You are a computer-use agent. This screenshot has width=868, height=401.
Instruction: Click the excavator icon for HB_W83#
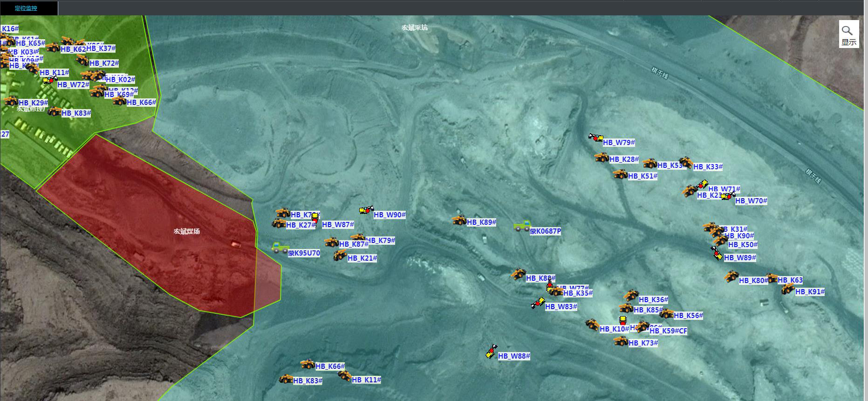click(x=538, y=303)
